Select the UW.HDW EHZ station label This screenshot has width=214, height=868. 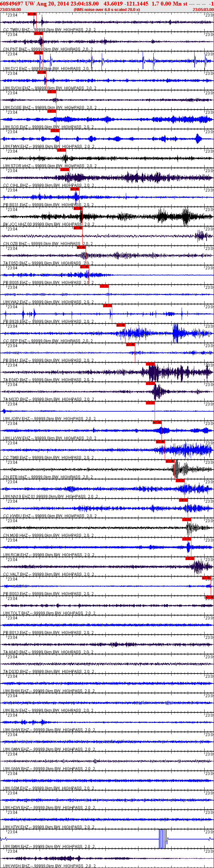pos(49,808)
